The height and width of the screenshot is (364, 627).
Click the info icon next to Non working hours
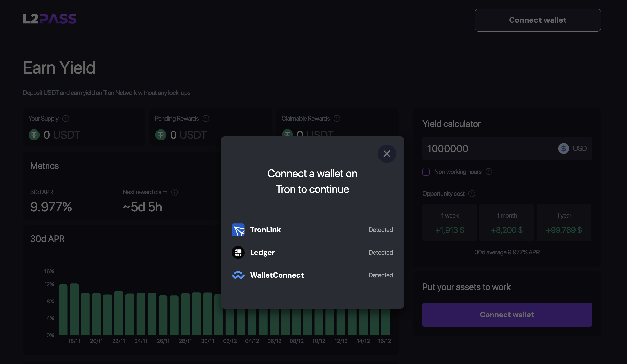coord(489,172)
